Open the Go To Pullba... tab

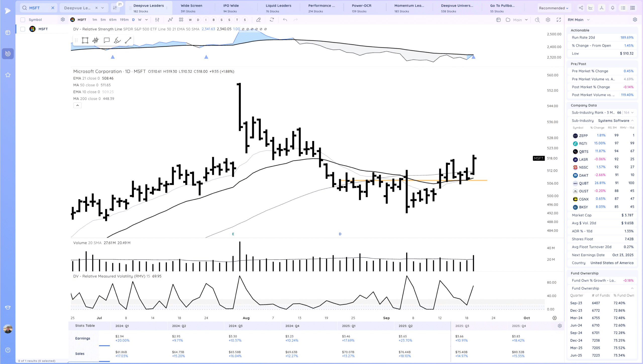point(502,8)
